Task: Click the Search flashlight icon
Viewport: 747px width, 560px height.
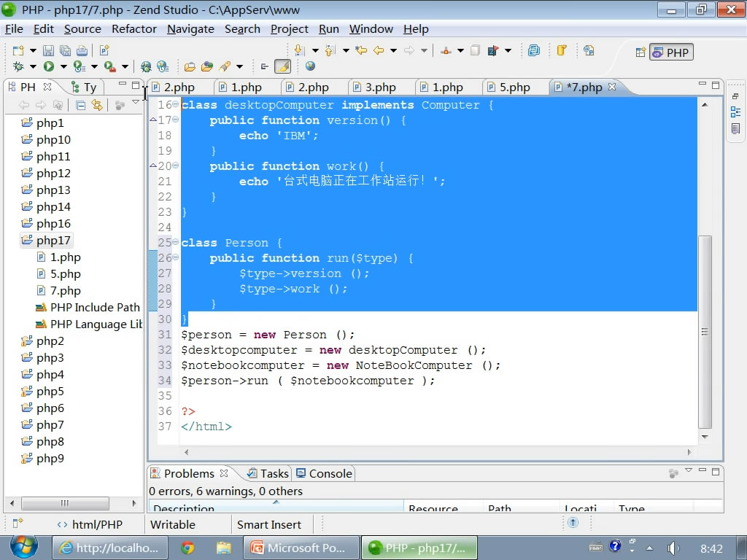Action: 225,66
